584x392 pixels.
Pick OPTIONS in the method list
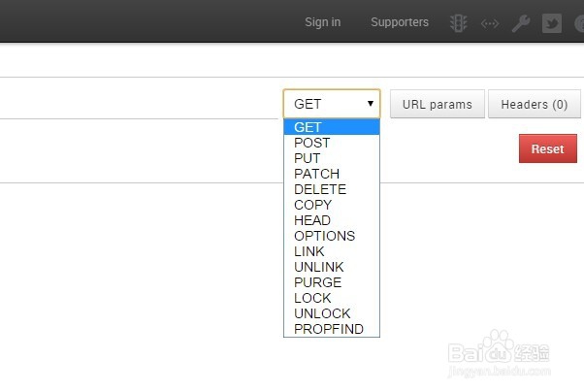click(325, 236)
